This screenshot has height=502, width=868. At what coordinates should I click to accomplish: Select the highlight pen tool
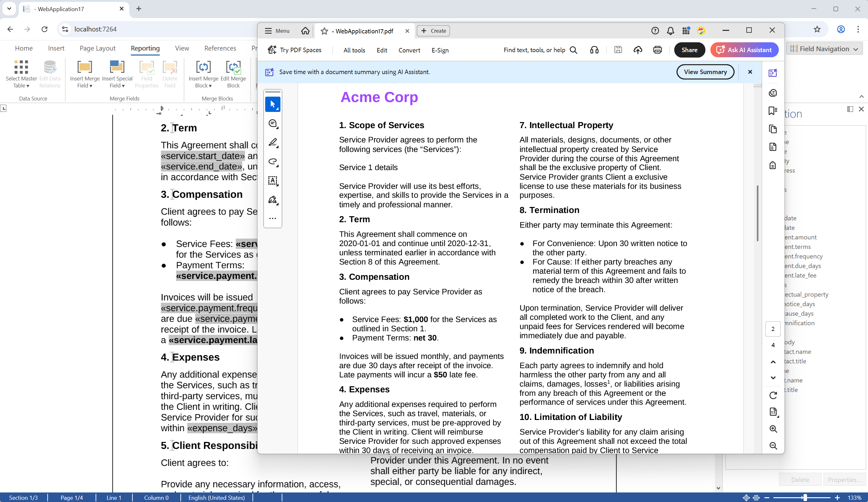(x=273, y=142)
